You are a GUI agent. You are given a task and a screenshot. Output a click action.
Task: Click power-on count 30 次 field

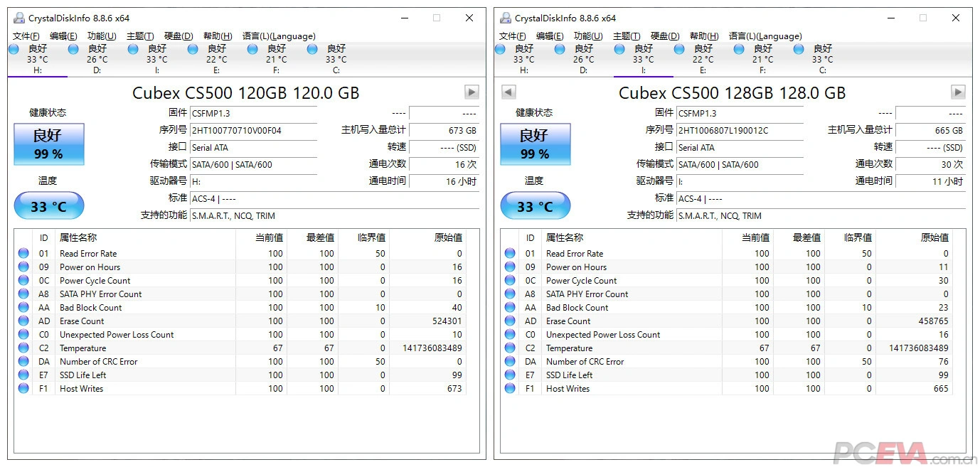[930, 164]
